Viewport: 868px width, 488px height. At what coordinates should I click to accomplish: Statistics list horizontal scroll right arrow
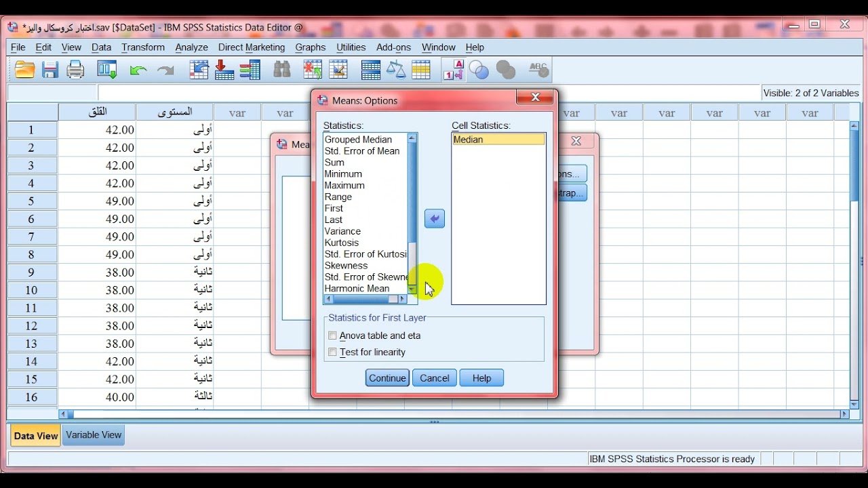pos(403,299)
